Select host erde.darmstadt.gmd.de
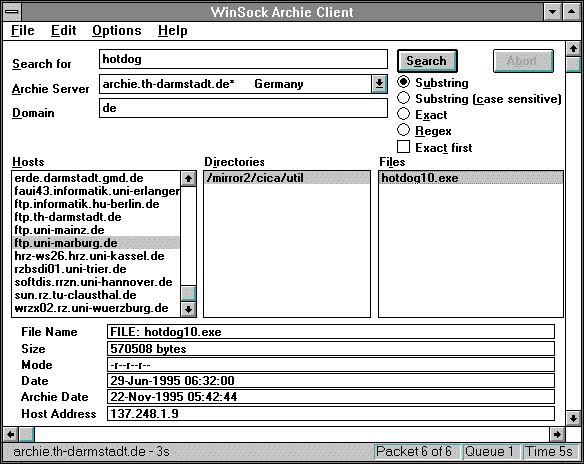The image size is (584, 464). 96,178
